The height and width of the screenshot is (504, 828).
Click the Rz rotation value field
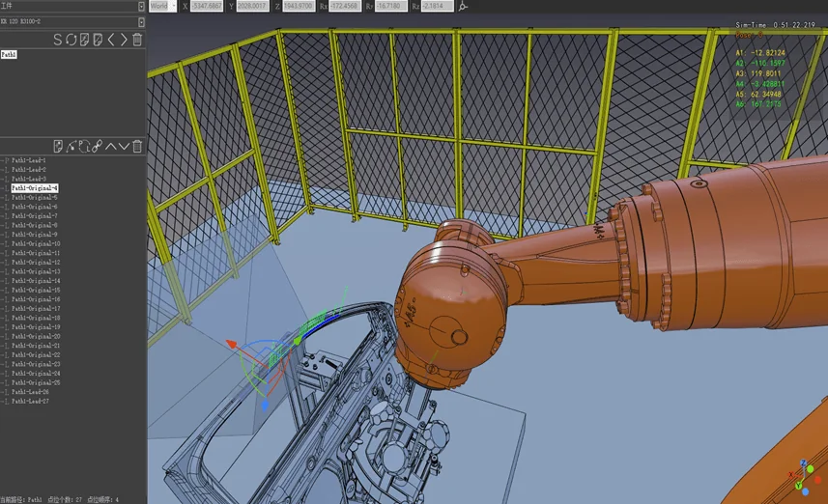438,6
